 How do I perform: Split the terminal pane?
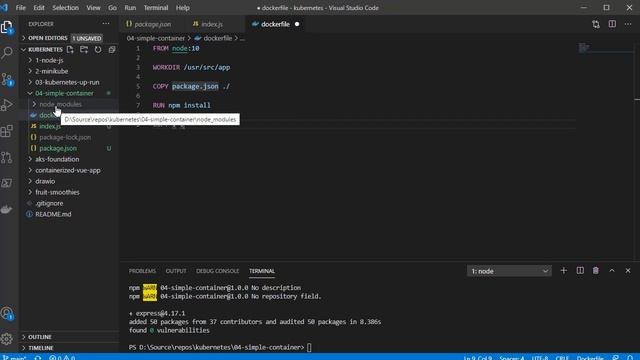tap(580, 271)
